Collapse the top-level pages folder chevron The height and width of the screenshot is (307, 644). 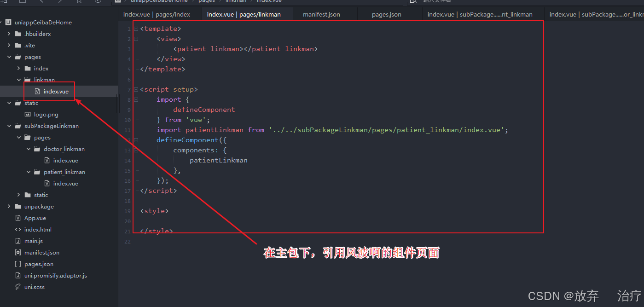(x=9, y=57)
